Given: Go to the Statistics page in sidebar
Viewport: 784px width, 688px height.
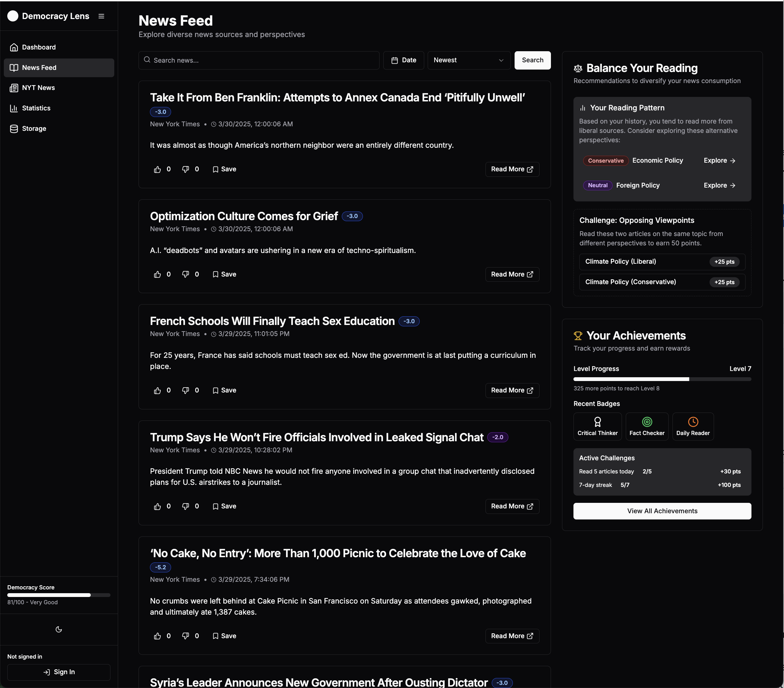Looking at the screenshot, I should point(36,108).
